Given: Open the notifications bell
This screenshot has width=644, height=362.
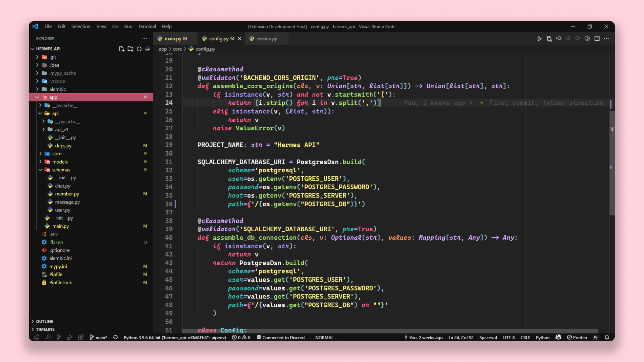Looking at the screenshot, I should pyautogui.click(x=607, y=337).
